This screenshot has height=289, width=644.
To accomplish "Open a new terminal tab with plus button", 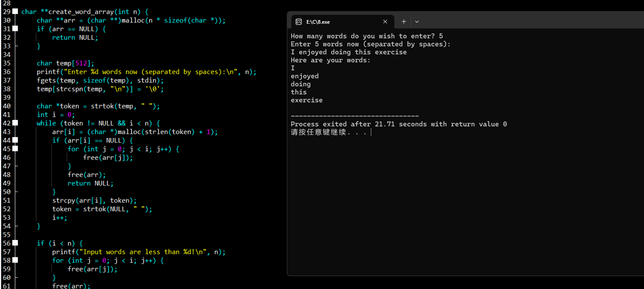I will 404,22.
